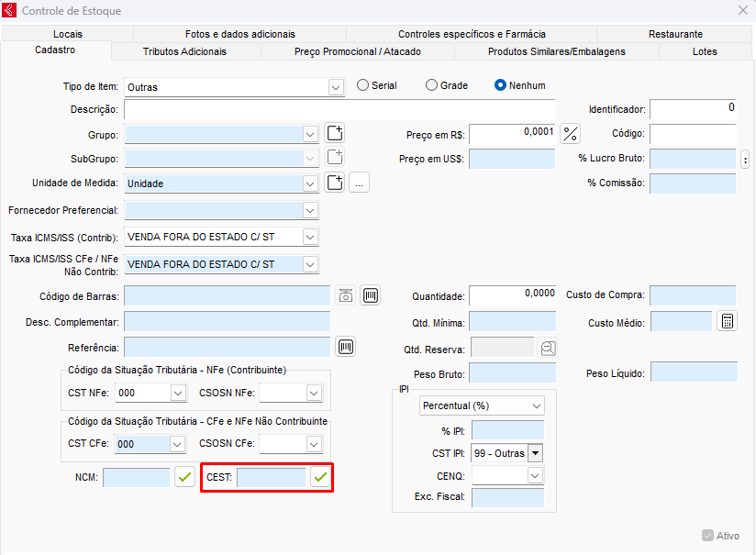Select the Grade radio button
Viewport: 756px width, 555px height.
431,85
